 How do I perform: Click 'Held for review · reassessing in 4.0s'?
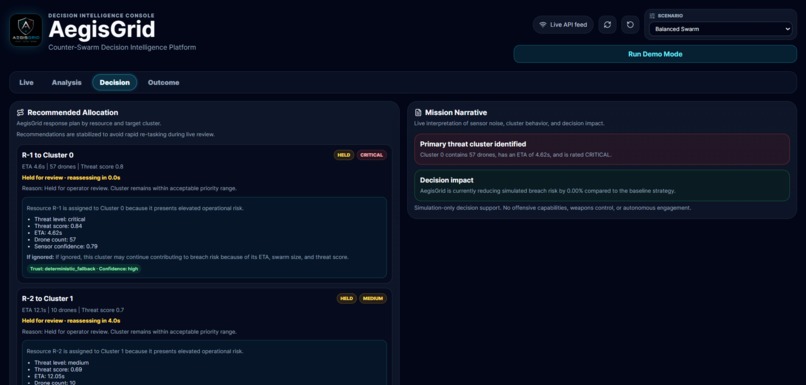[71, 321]
